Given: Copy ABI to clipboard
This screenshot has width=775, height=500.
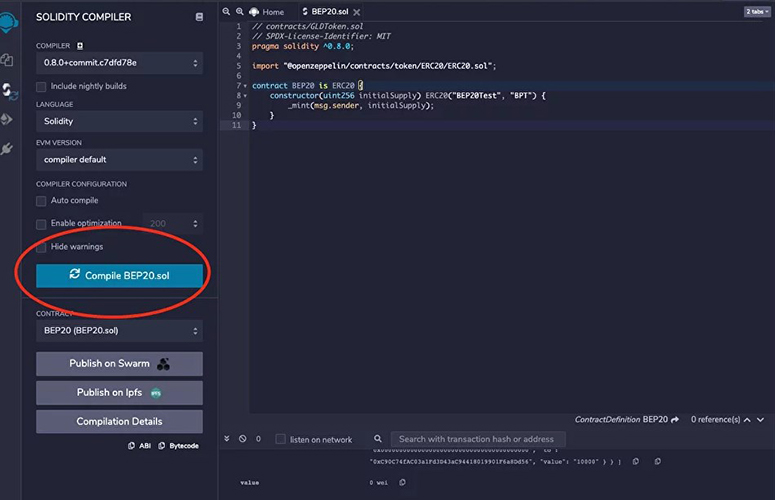Looking at the screenshot, I should (140, 445).
